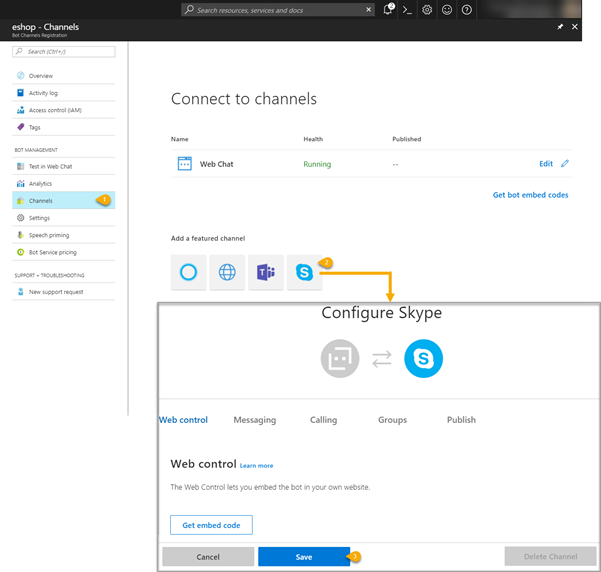Viewport: 601px width, 572px height.
Task: Switch to the Groups tab
Action: [x=392, y=420]
